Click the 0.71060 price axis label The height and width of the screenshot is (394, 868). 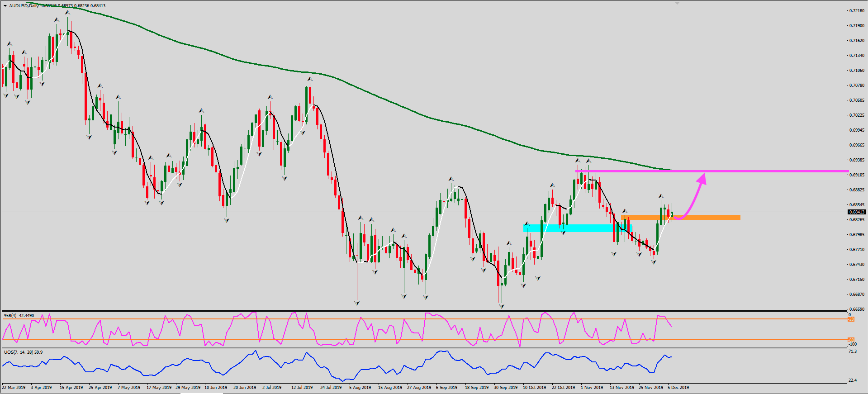coord(857,70)
